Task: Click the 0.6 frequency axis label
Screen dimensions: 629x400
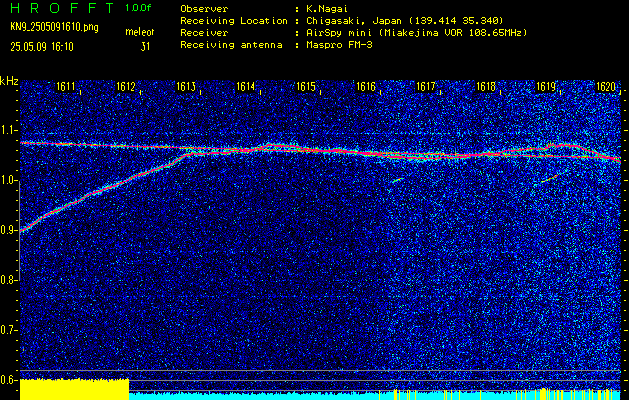Action: [x=9, y=380]
